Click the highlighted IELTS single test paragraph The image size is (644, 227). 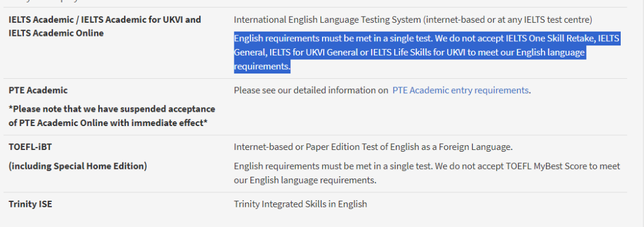coord(427,53)
